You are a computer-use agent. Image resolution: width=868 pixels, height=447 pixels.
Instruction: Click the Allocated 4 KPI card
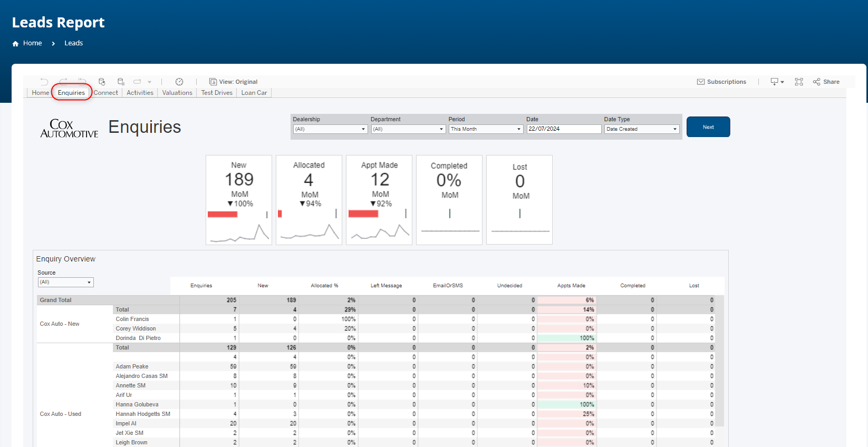[x=309, y=200]
